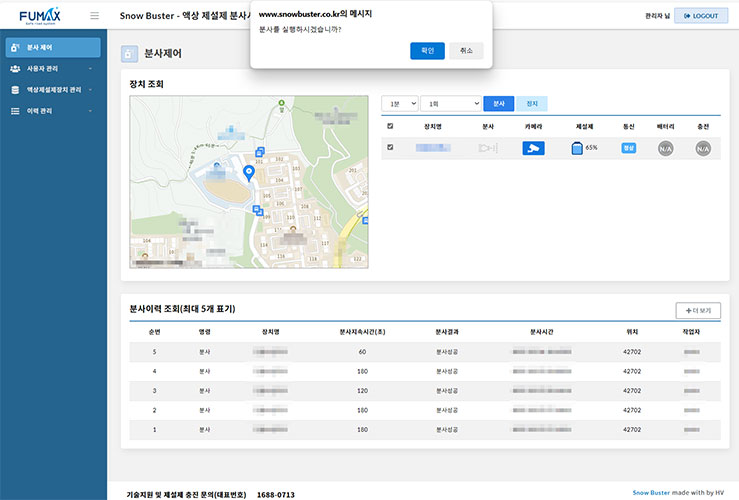Click the communication status badge
The image size is (739, 500).
tap(629, 148)
